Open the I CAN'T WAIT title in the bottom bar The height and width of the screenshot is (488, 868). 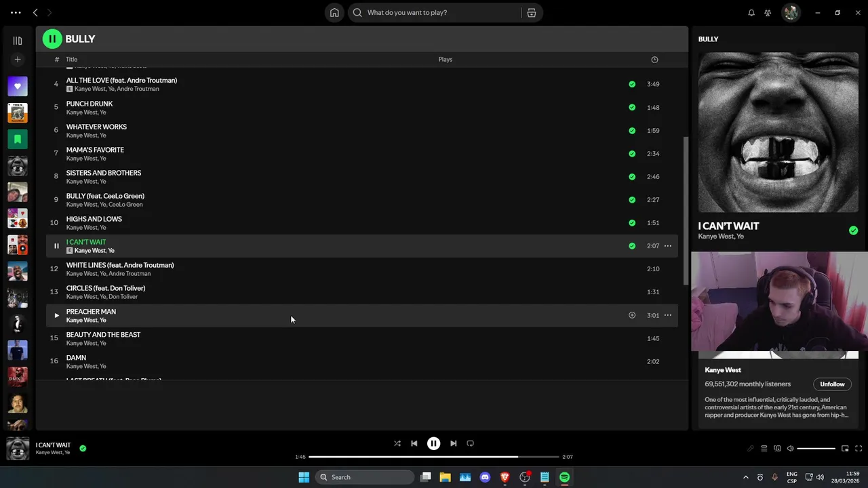click(53, 445)
